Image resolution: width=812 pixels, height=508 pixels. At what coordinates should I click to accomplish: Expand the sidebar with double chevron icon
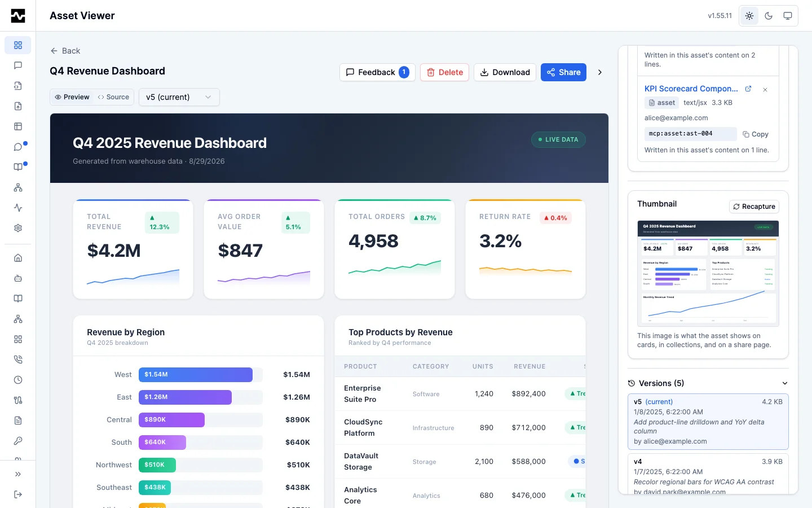pos(18,474)
